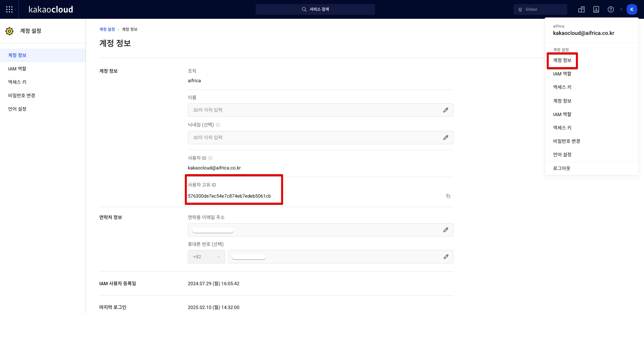Click the pencil icon for the 휴대폰 번호 field
Screen dimensions: 644x354
click(x=446, y=257)
